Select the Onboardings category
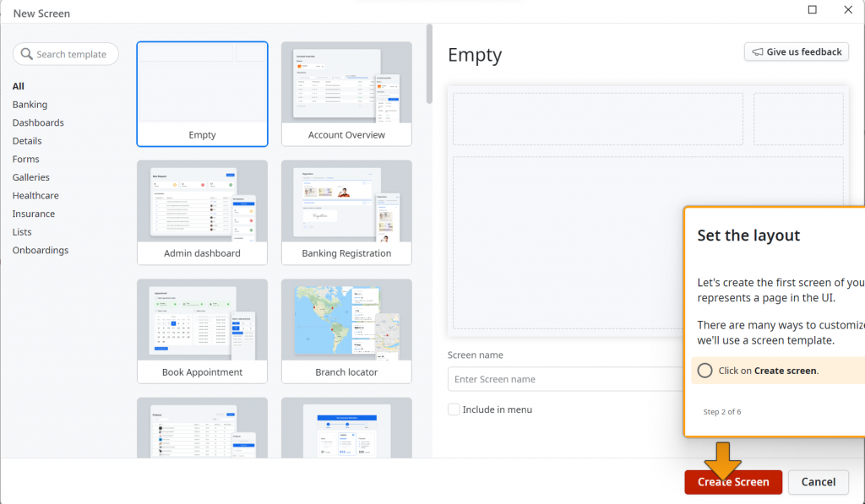 (41, 250)
